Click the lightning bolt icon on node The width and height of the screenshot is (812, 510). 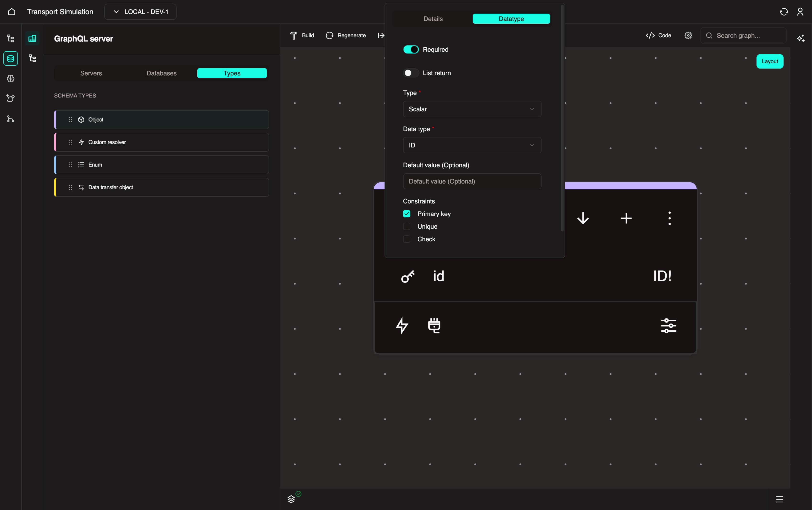(402, 325)
